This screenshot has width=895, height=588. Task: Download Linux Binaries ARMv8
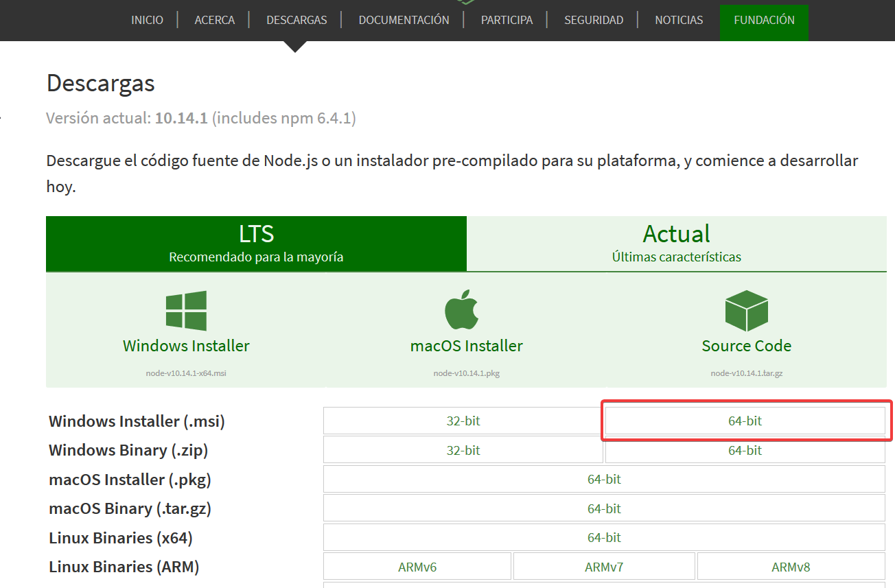pyautogui.click(x=791, y=567)
